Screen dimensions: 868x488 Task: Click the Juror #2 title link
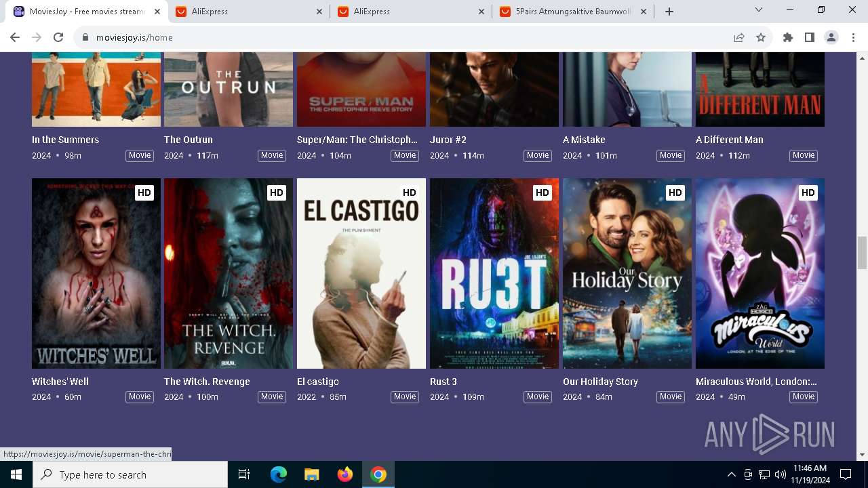coord(448,140)
